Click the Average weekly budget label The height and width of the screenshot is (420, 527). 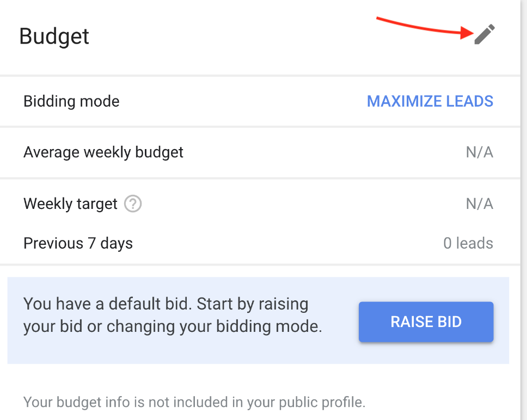point(103,152)
